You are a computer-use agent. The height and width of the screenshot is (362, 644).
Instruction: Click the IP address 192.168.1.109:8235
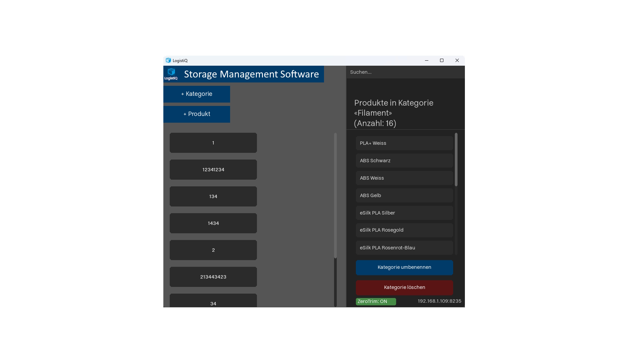439,301
